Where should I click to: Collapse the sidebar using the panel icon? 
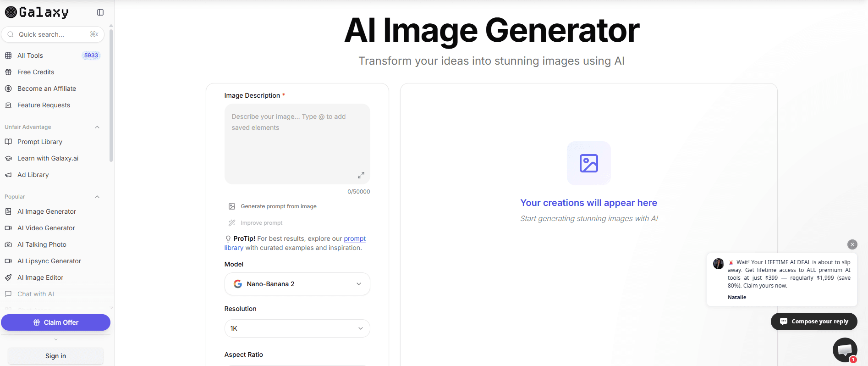point(100,12)
